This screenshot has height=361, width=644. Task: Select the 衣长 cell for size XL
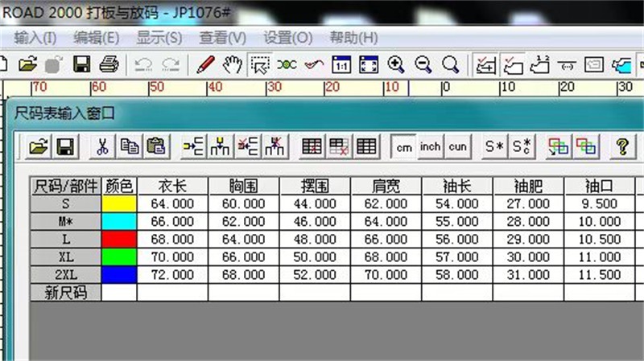(172, 258)
